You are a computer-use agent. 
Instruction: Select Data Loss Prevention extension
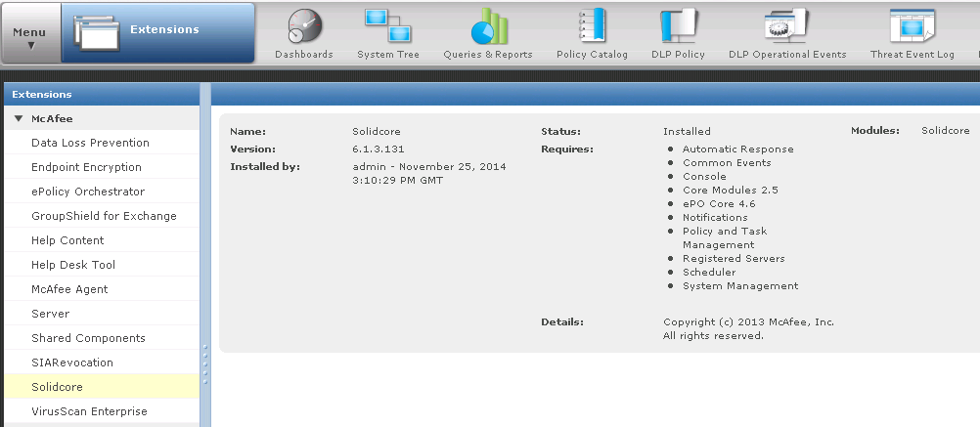[x=102, y=143]
